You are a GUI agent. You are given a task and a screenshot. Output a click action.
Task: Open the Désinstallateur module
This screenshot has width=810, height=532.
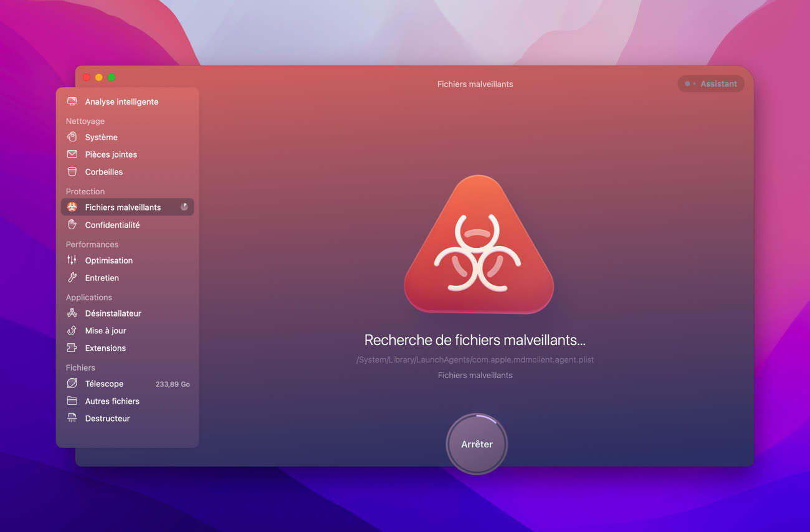128,313
